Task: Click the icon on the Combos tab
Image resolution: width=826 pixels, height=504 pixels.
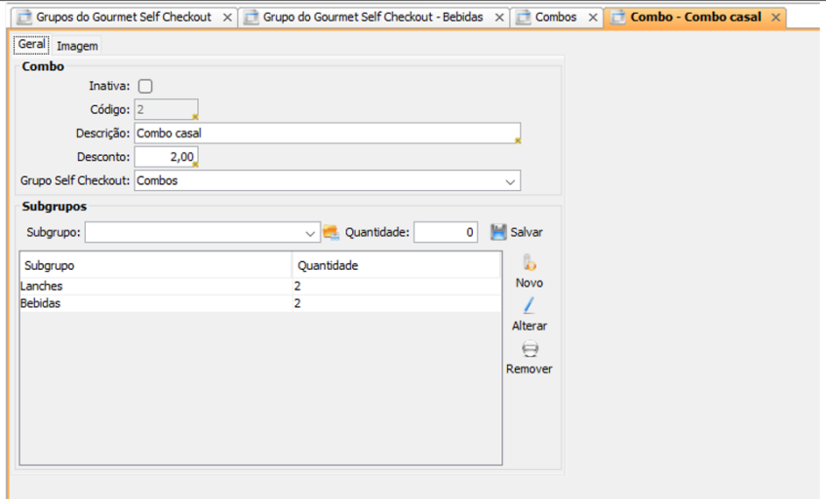Action: [523, 18]
